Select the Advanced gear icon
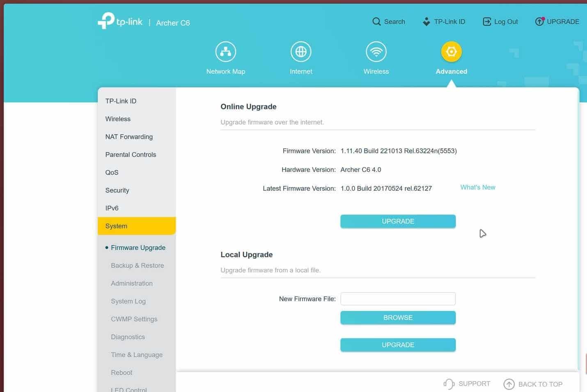This screenshot has width=587, height=392. pos(451,52)
